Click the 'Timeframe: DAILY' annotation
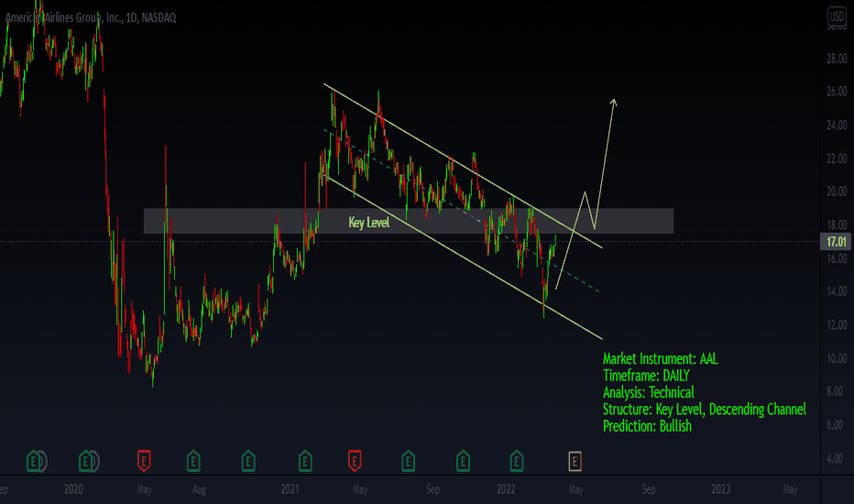 tap(646, 376)
